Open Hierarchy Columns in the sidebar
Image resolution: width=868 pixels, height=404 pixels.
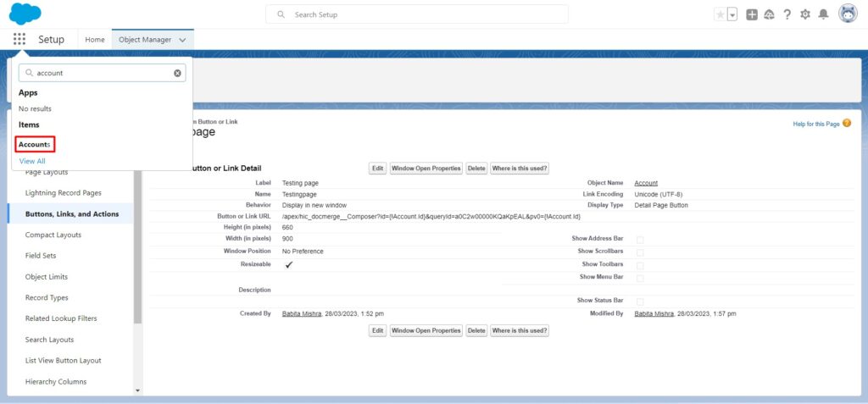pos(56,382)
